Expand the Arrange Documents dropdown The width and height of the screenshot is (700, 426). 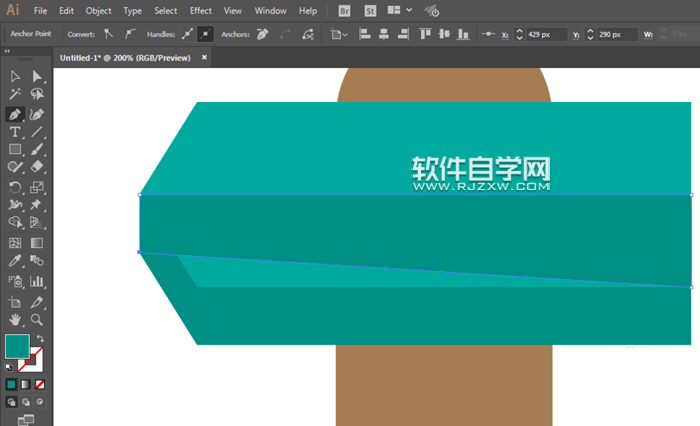pyautogui.click(x=400, y=10)
